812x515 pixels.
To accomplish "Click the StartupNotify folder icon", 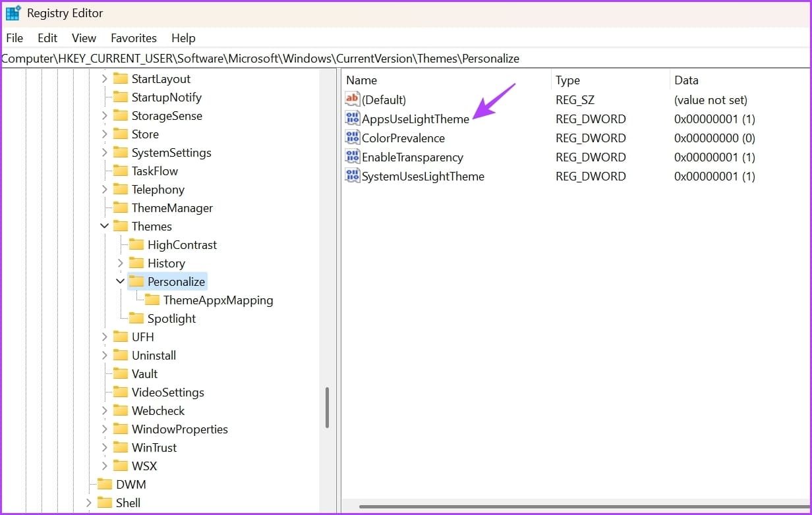I will (x=121, y=97).
